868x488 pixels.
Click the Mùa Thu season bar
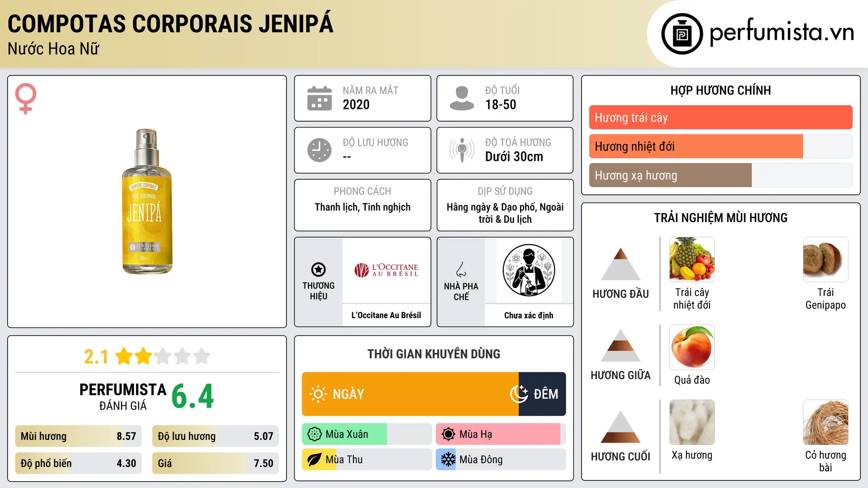[x=367, y=460]
